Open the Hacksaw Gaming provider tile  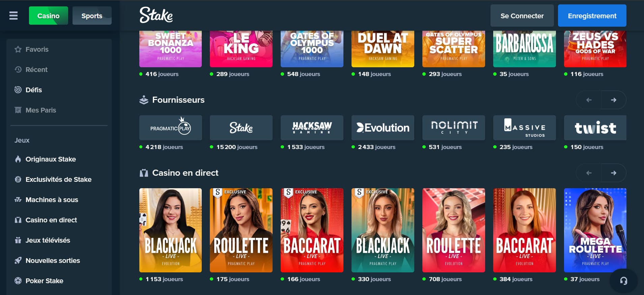tap(312, 128)
